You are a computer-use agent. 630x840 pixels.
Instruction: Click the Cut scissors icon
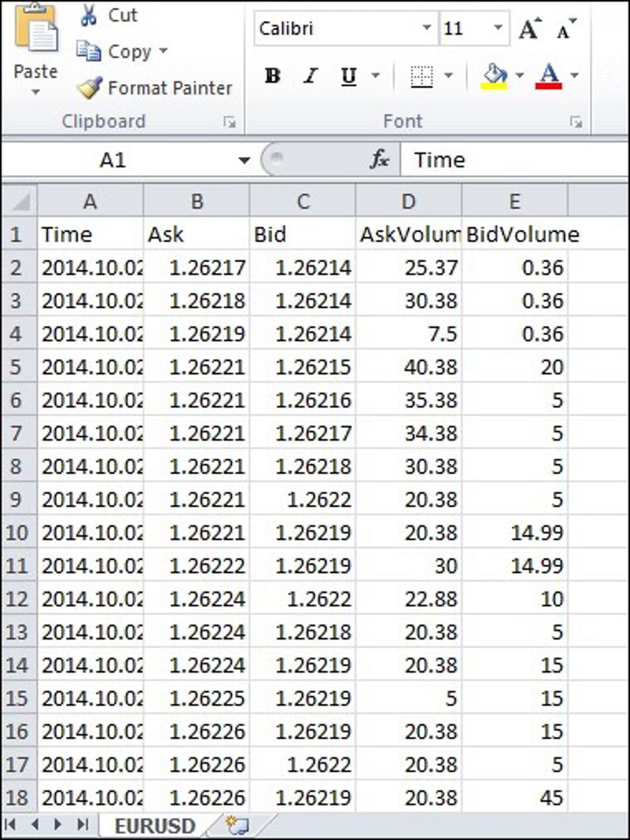coord(90,15)
